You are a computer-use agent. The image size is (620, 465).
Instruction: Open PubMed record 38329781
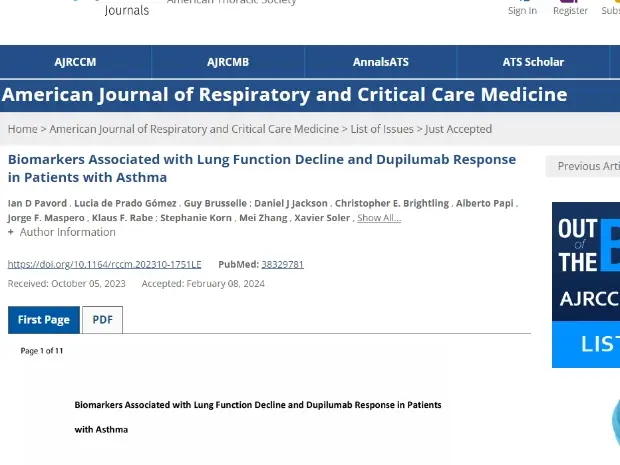(x=282, y=264)
